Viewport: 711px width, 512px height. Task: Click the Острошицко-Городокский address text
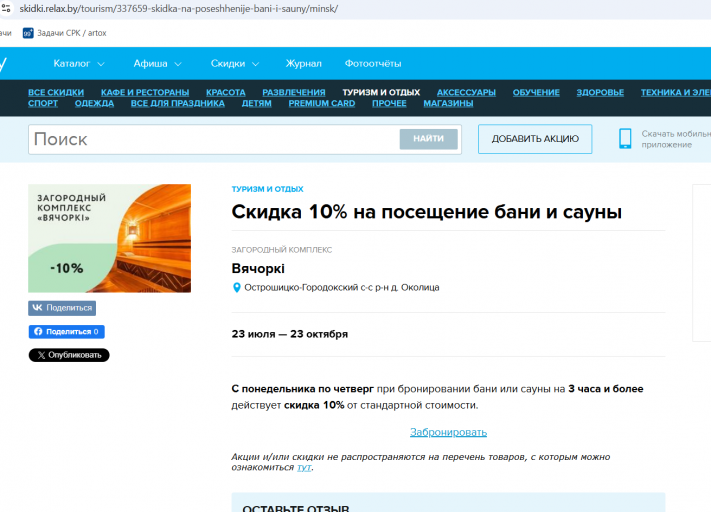342,288
